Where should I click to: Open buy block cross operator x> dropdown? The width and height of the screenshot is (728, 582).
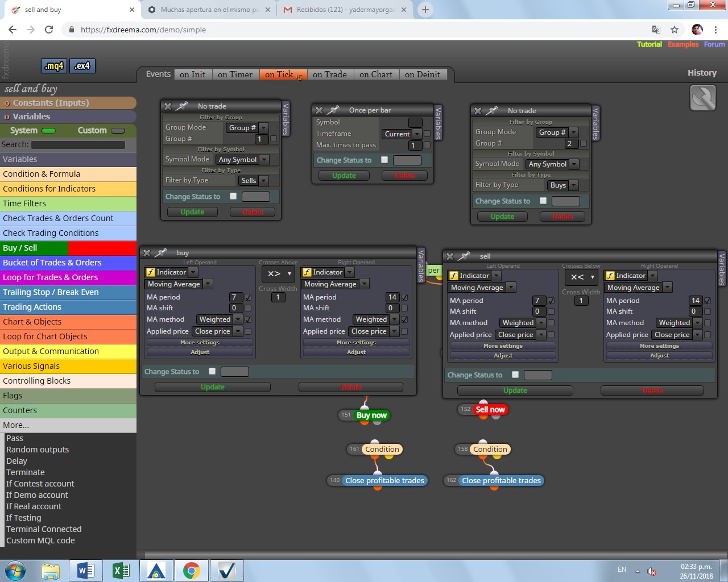tap(278, 273)
